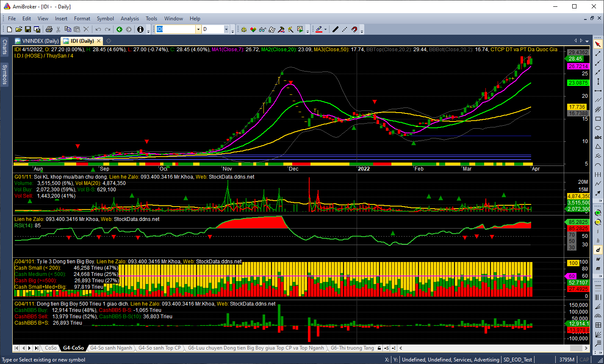Viewport: 604px width, 364px height.
Task: Open the File menu
Action: pos(12,18)
